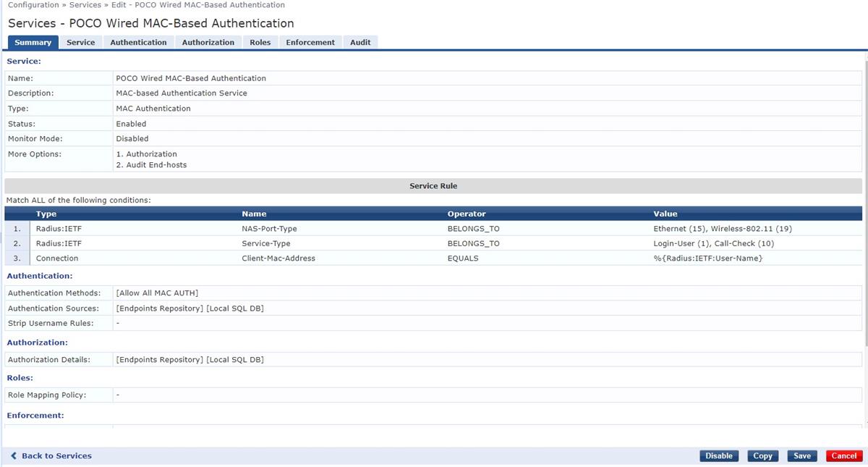
Task: Click BELONGS_TO operator in Service-Type row
Action: (474, 243)
